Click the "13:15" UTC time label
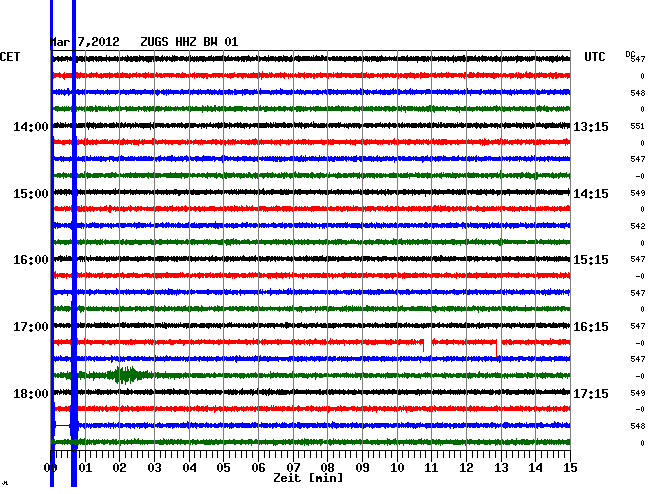The width and height of the screenshot is (650, 494). [x=591, y=126]
